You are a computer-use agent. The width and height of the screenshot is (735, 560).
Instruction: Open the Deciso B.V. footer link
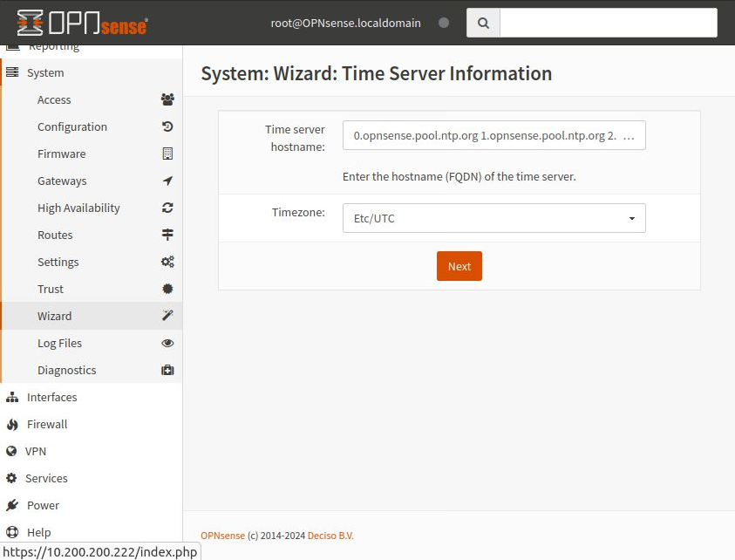click(x=331, y=536)
